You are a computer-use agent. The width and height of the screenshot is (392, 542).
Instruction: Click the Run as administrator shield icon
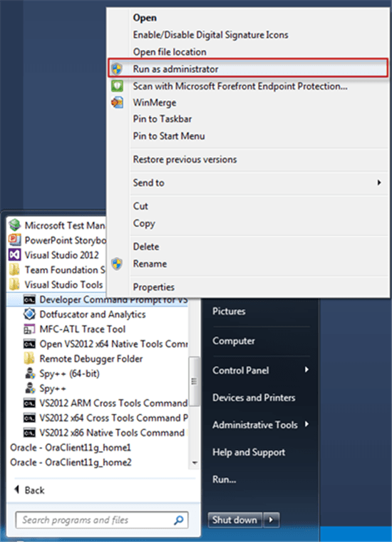[117, 68]
